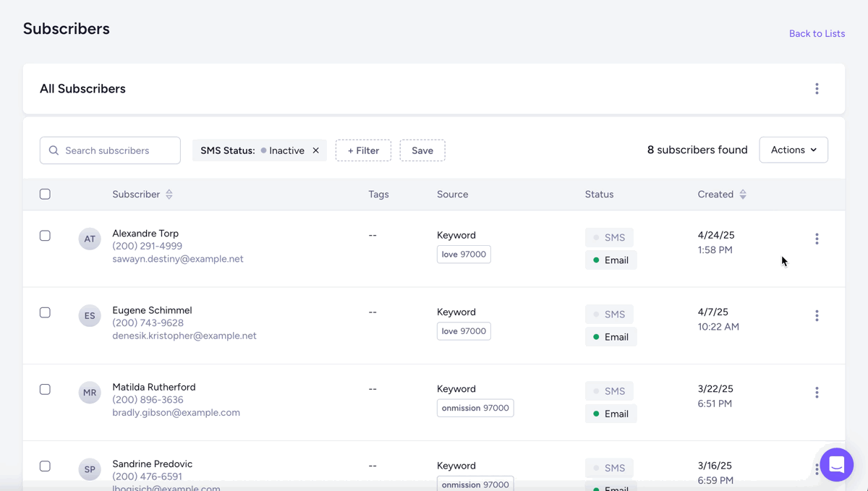Select Sandrine Predovic's row checkbox
This screenshot has height=491, width=868.
coord(45,465)
